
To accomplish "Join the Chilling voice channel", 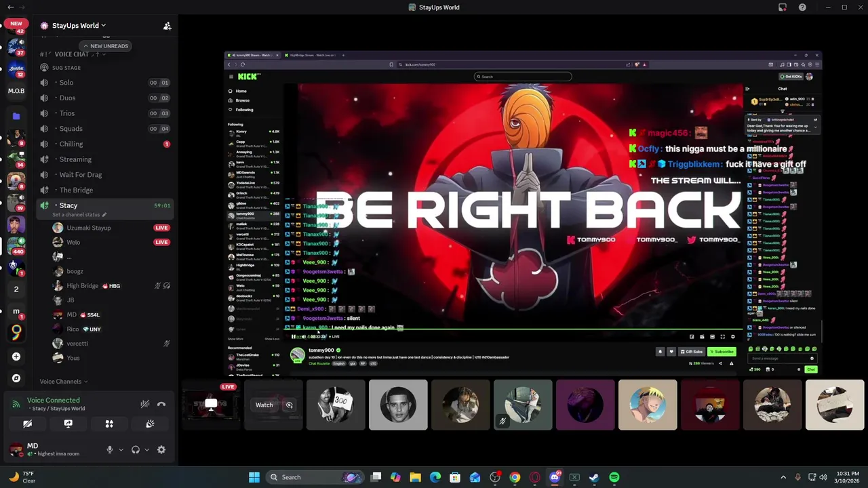I will click(x=104, y=144).
